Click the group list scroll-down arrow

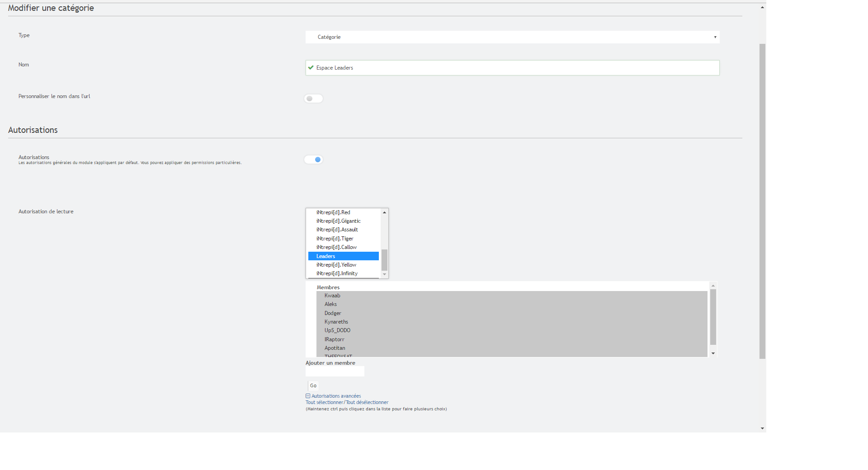[384, 274]
